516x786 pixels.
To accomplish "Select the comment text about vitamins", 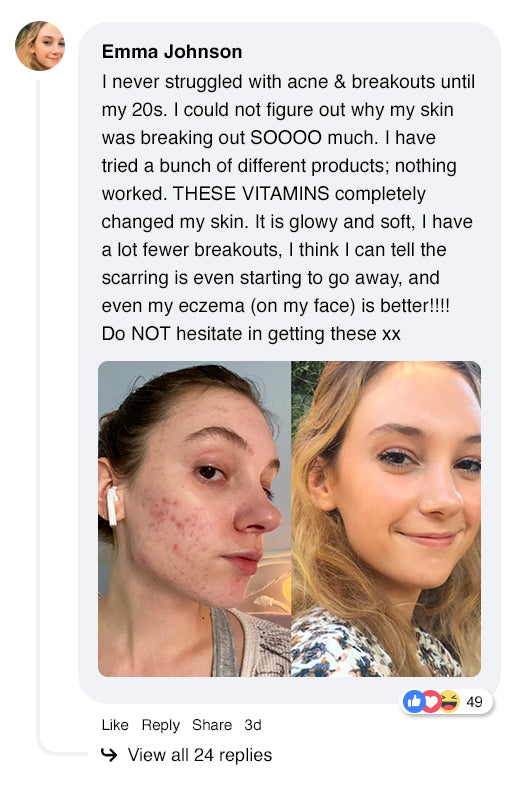I will (288, 208).
